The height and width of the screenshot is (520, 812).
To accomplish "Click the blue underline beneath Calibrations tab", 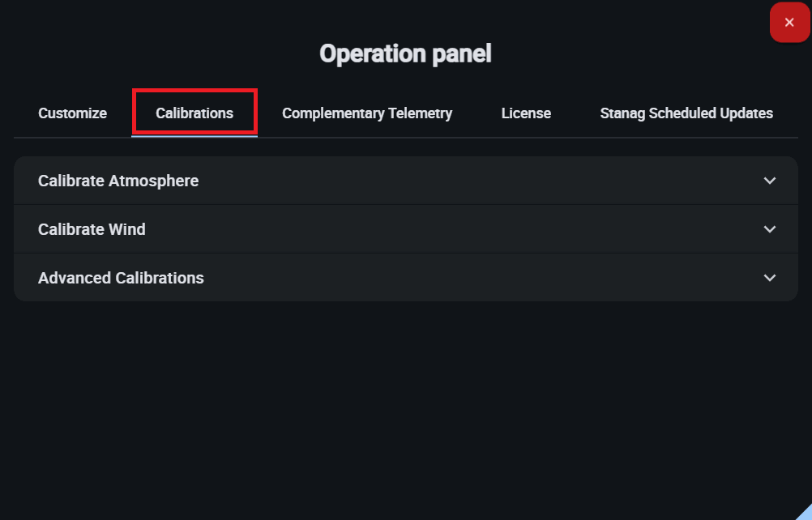I will (x=194, y=137).
